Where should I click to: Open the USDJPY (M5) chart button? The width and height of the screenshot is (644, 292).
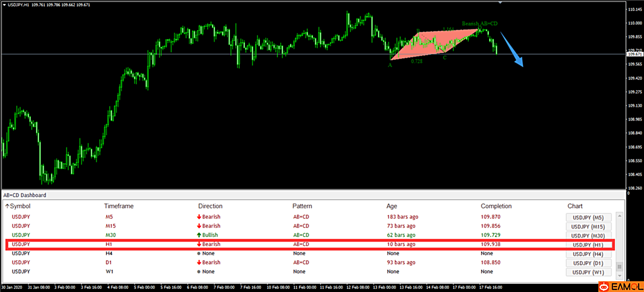point(588,217)
